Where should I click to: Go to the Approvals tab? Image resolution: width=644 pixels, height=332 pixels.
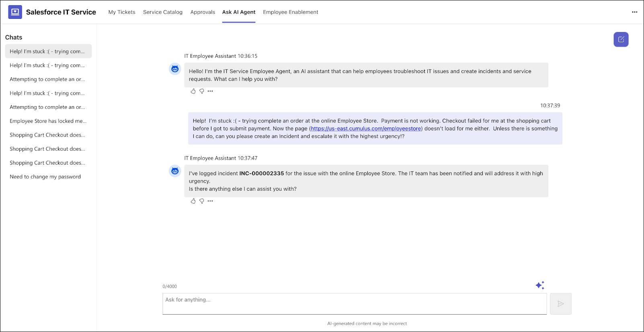pyautogui.click(x=203, y=12)
